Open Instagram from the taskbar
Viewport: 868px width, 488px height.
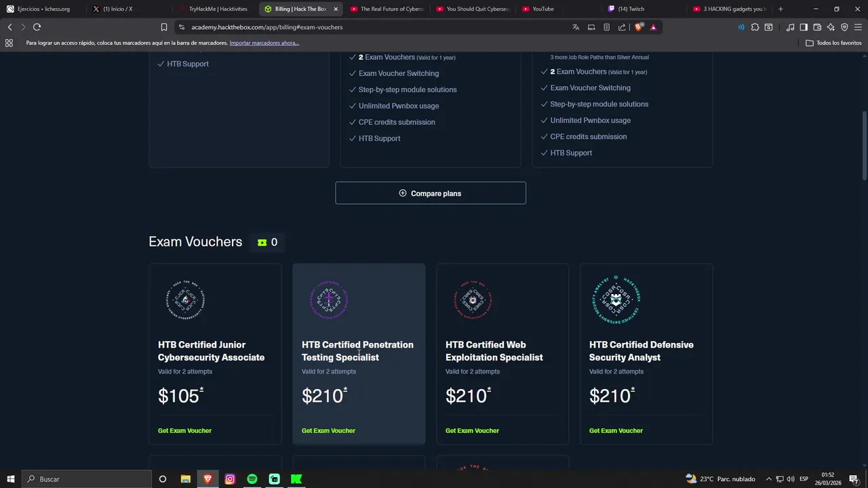point(230,479)
